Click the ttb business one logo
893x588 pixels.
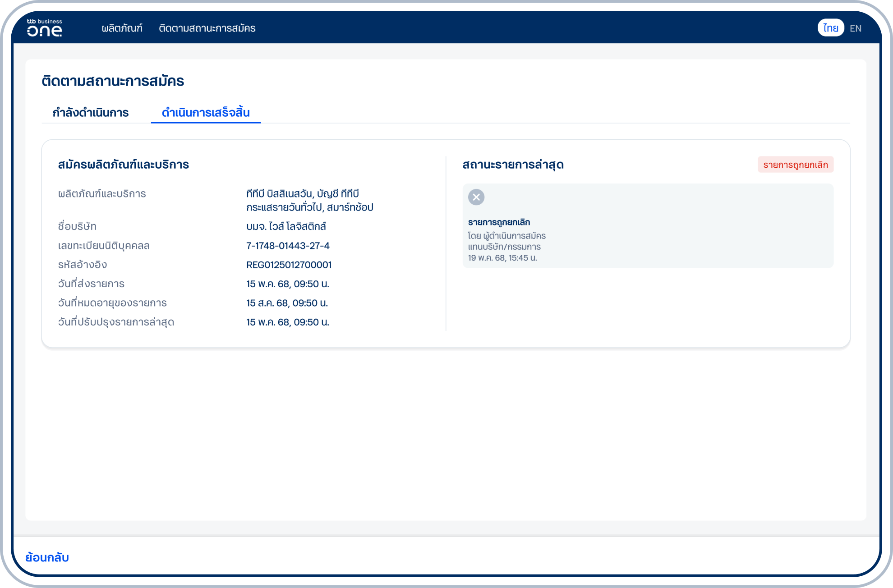[44, 28]
